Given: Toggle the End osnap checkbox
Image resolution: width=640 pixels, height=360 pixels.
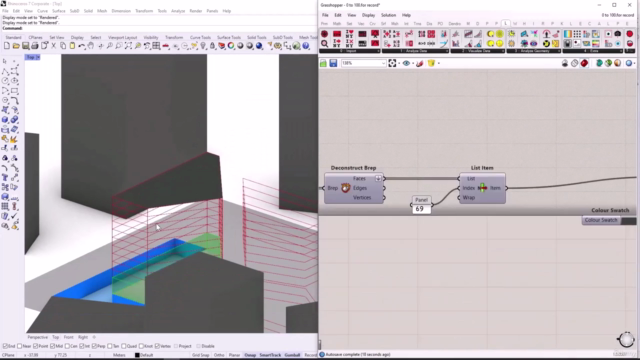Looking at the screenshot, I should point(5,346).
